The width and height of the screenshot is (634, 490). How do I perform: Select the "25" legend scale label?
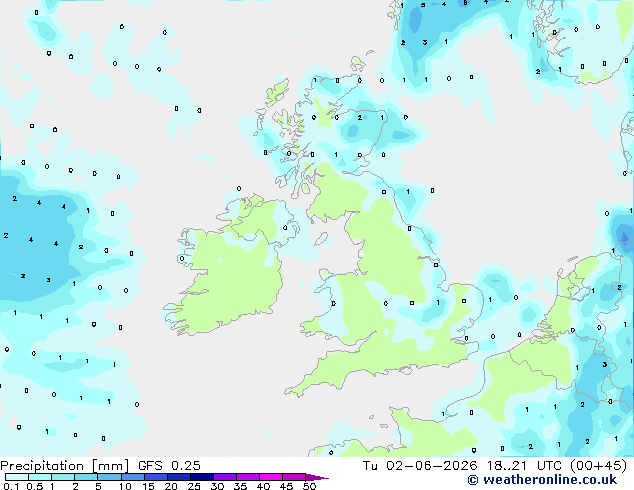pos(194,486)
